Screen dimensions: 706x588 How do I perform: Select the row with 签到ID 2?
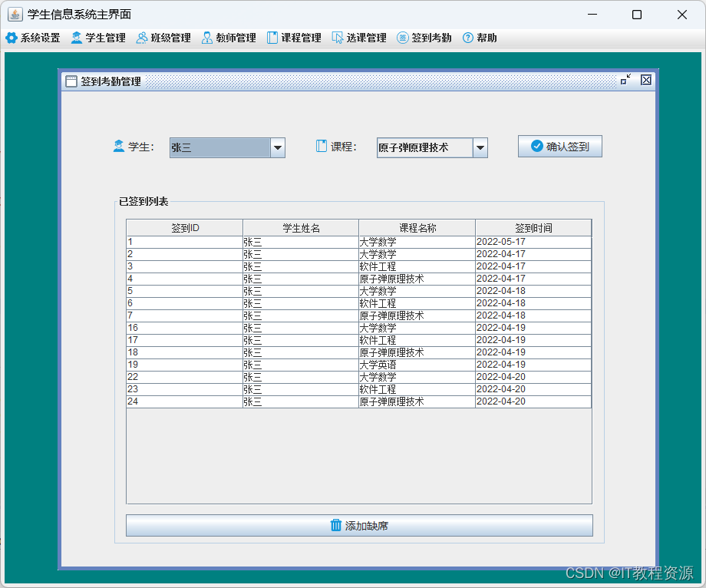359,254
